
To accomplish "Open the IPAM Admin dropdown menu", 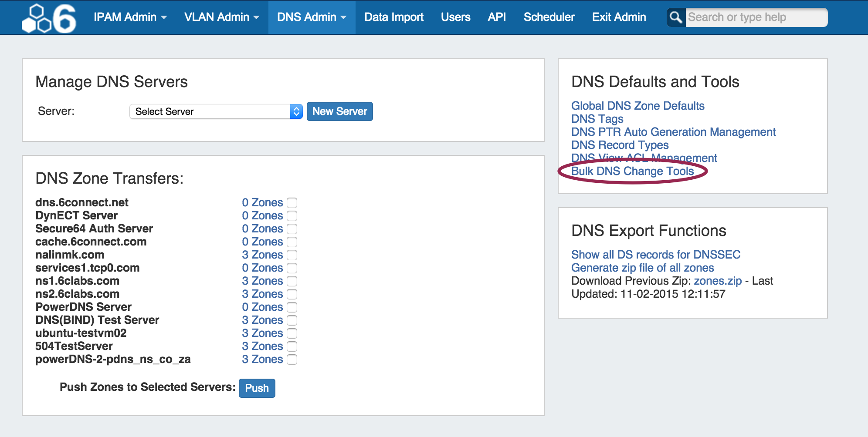I will point(130,17).
